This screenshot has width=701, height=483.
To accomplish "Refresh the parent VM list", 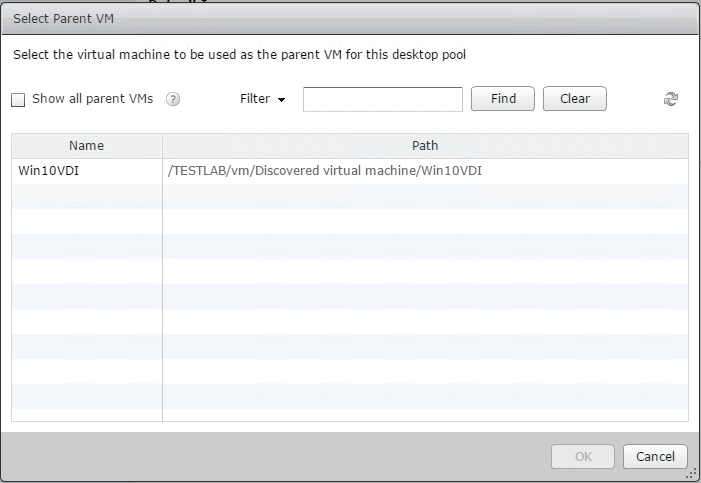I will coord(671,99).
